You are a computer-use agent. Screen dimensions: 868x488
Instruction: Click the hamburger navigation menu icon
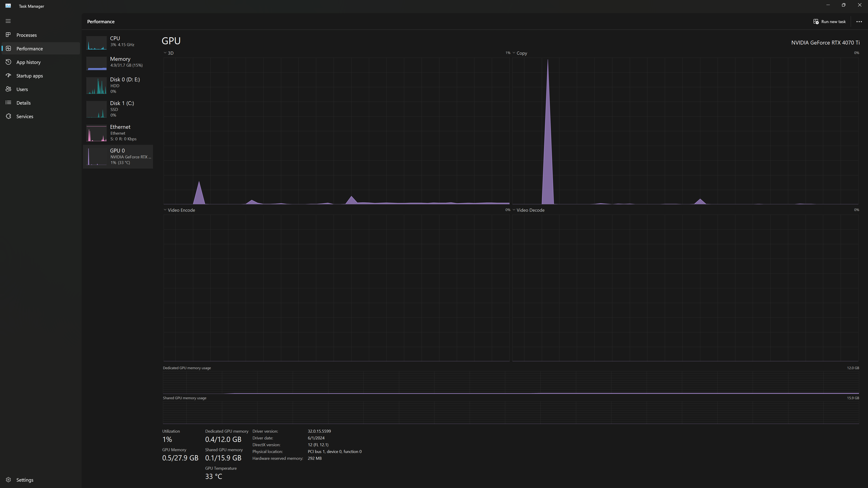coord(8,21)
